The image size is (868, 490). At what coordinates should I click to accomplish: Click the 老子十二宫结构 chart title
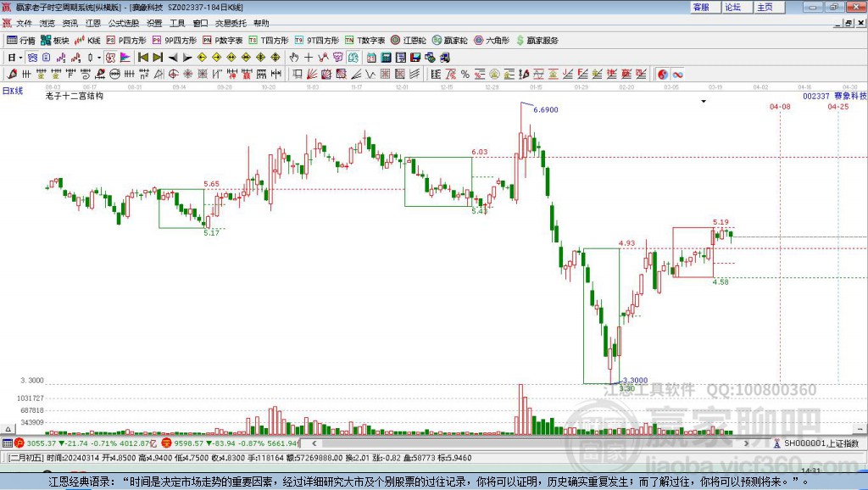click(x=75, y=96)
